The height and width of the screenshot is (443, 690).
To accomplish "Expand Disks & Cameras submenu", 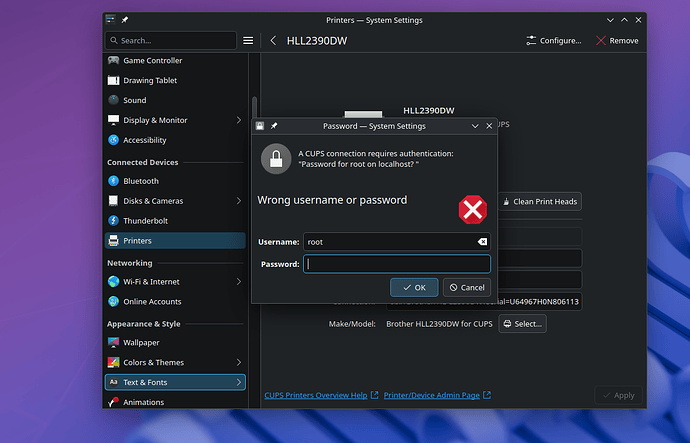I will pyautogui.click(x=238, y=201).
